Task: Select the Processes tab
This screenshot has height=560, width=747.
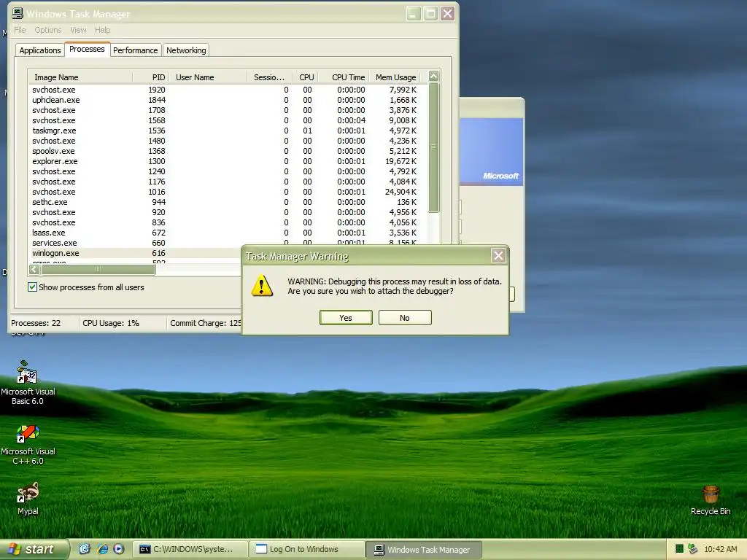Action: pyautogui.click(x=87, y=49)
